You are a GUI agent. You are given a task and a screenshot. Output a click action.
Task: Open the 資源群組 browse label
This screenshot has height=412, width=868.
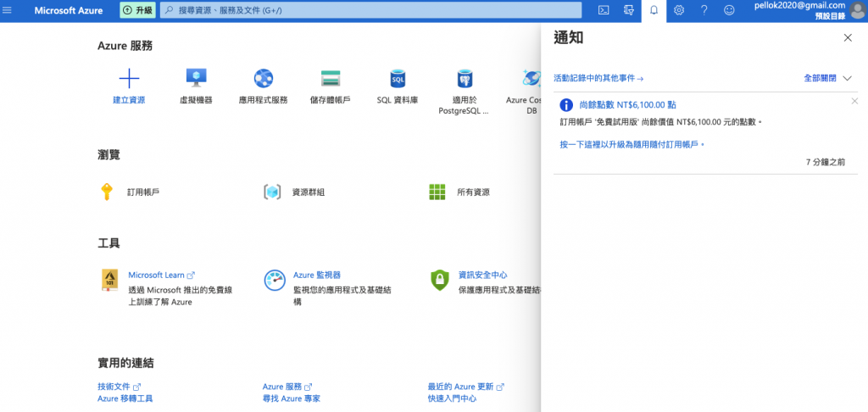pos(309,192)
